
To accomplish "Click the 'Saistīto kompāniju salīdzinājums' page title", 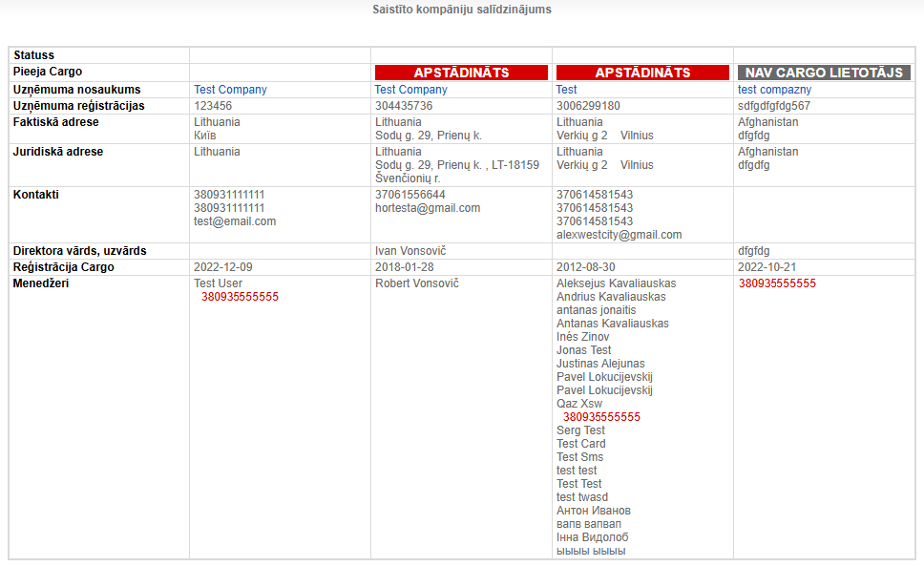I will point(462,10).
